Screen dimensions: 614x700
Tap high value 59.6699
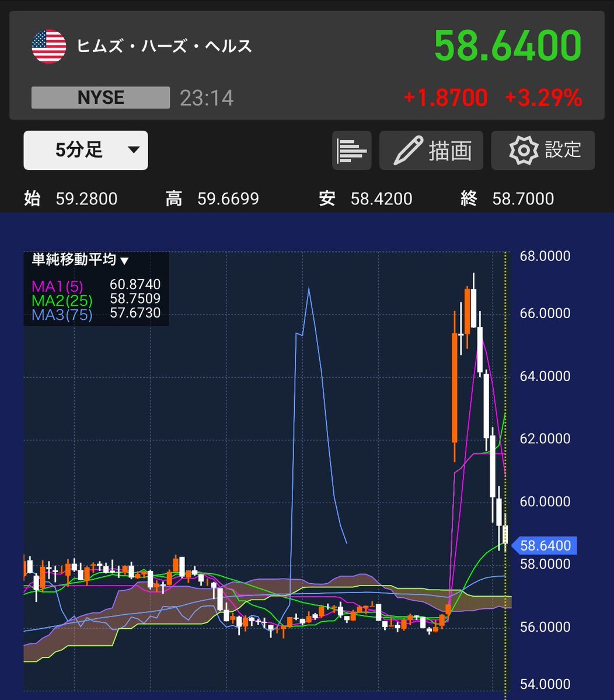pos(228,198)
